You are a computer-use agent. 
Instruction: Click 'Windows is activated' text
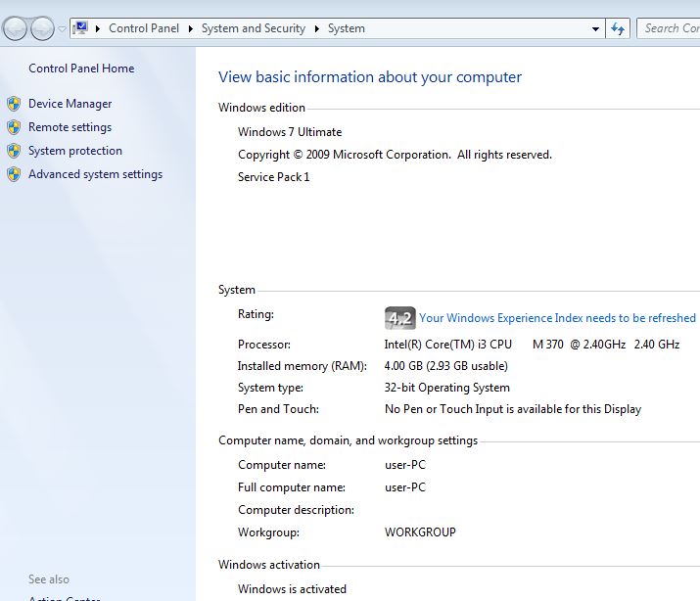tap(292, 589)
